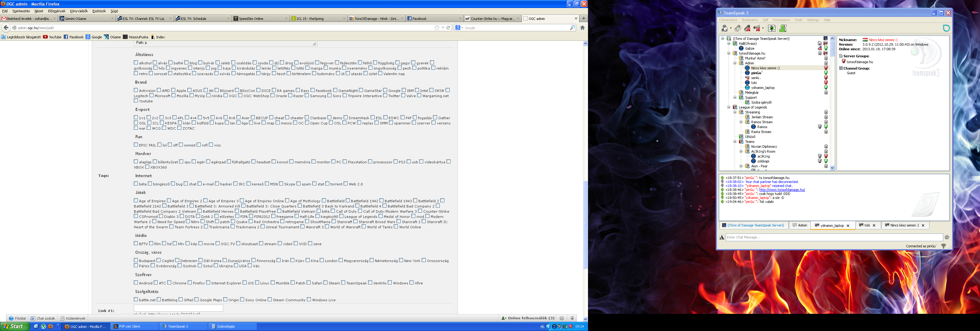Tick the alkohol tag checkbox
Viewport: 980px width, 331px height.
[x=136, y=63]
